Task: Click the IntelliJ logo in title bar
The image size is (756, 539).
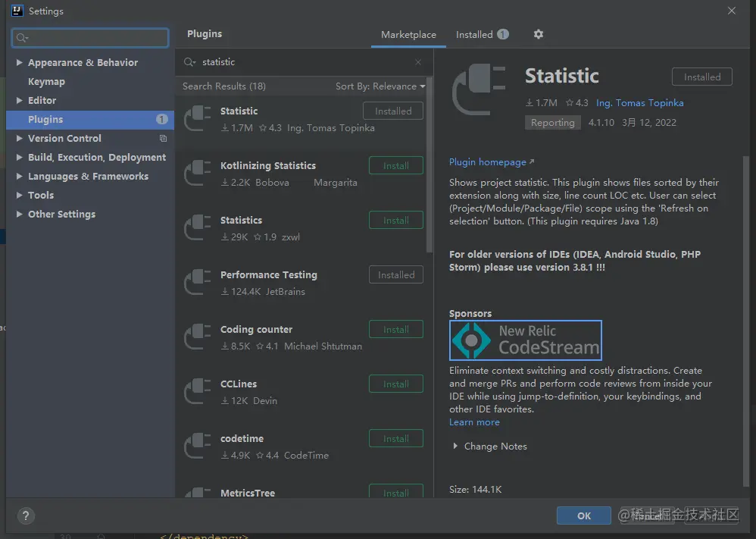Action: pyautogui.click(x=17, y=11)
